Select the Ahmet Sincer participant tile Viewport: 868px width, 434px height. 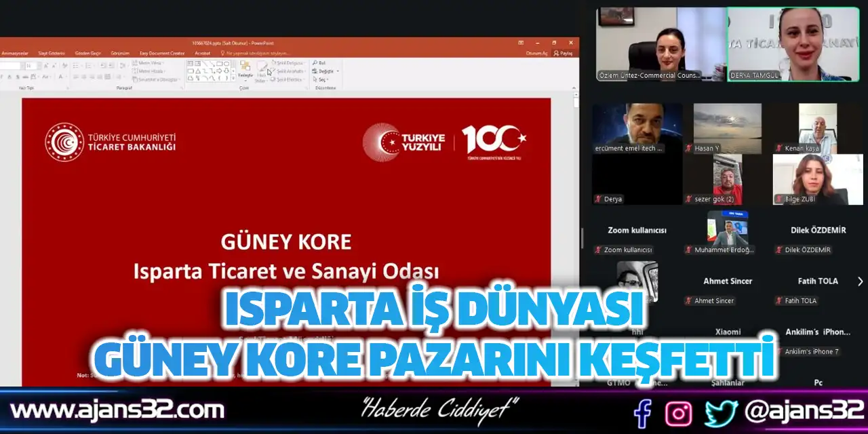(728, 281)
